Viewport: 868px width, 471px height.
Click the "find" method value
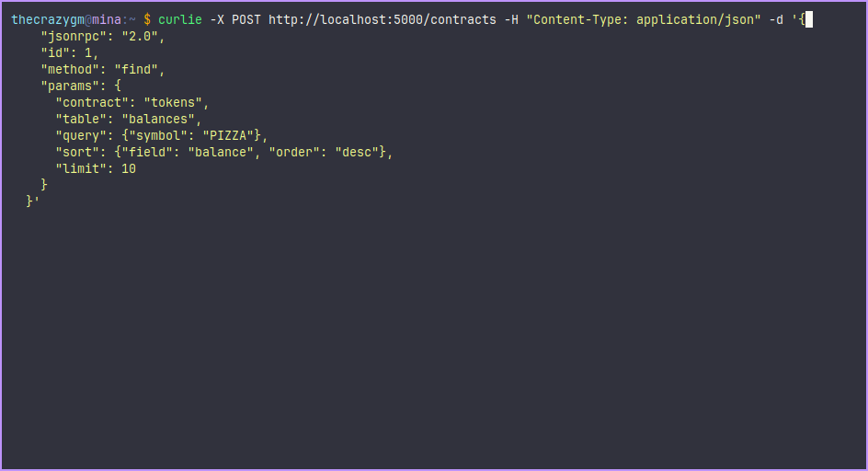pyautogui.click(x=139, y=69)
